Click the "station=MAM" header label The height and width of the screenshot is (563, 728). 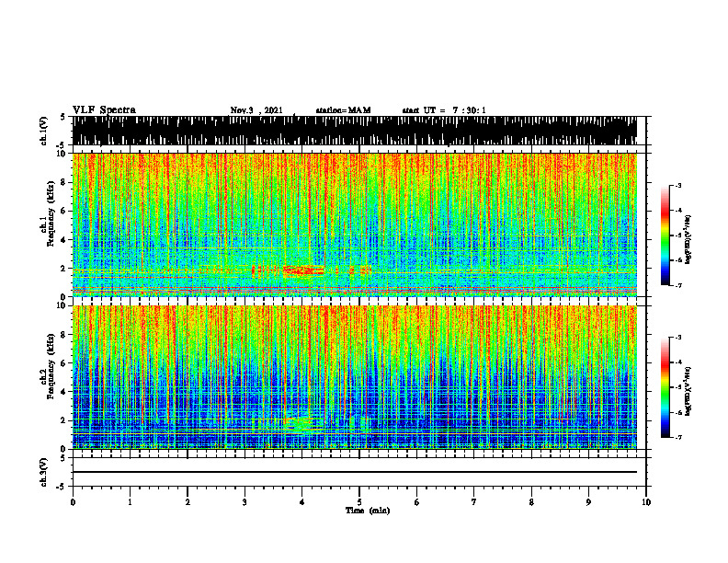(343, 110)
